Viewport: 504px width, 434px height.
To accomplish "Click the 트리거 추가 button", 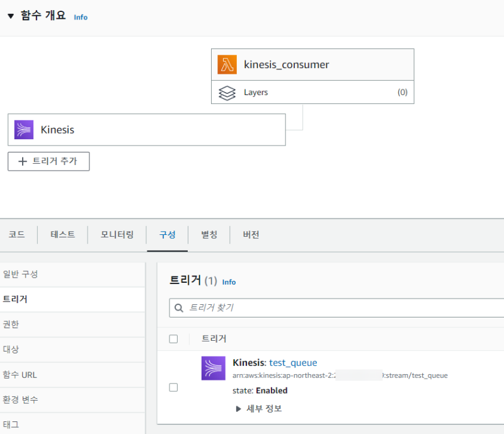I will pyautogui.click(x=49, y=161).
